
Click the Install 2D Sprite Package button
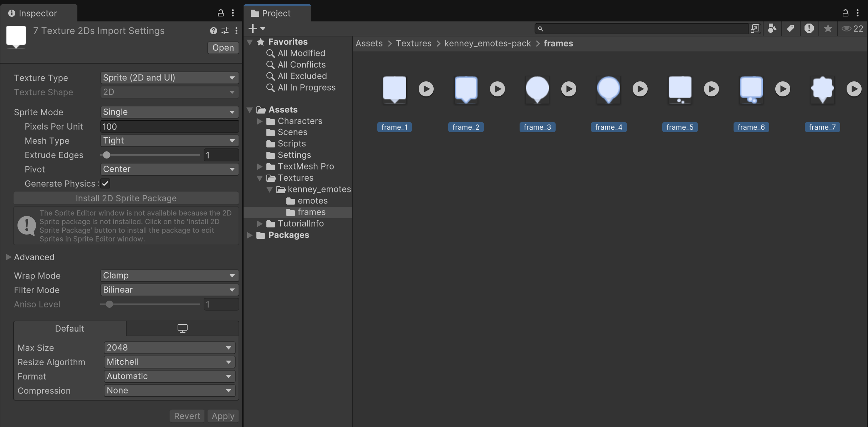click(x=126, y=198)
